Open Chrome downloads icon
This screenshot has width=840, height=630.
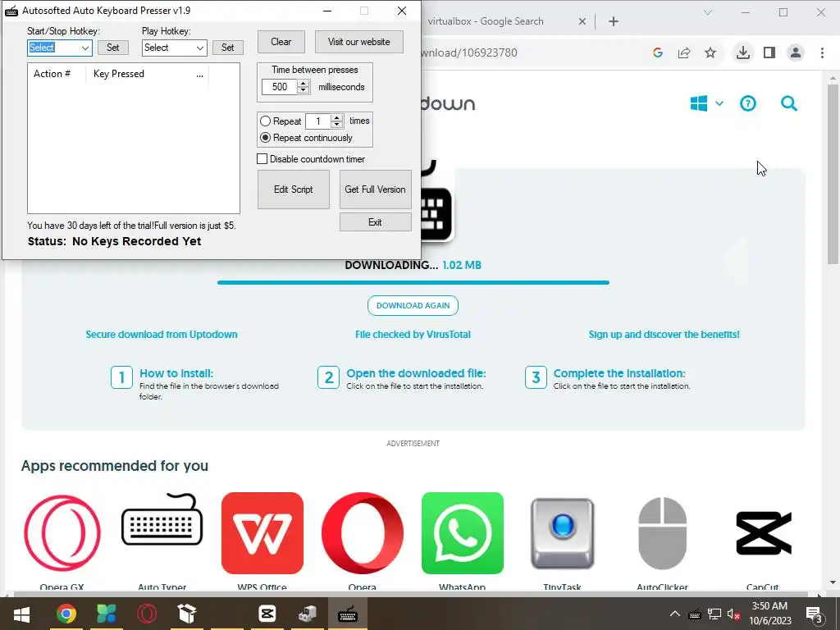point(743,52)
